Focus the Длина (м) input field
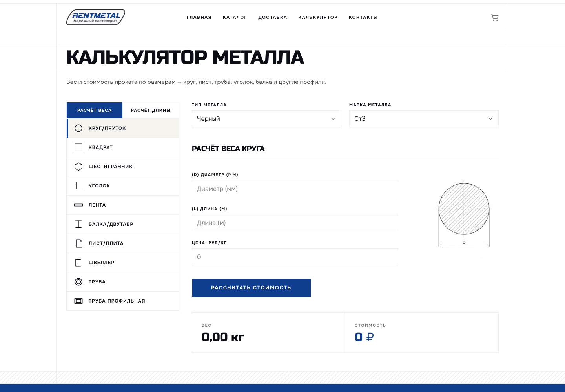565x392 pixels. pyautogui.click(x=295, y=223)
